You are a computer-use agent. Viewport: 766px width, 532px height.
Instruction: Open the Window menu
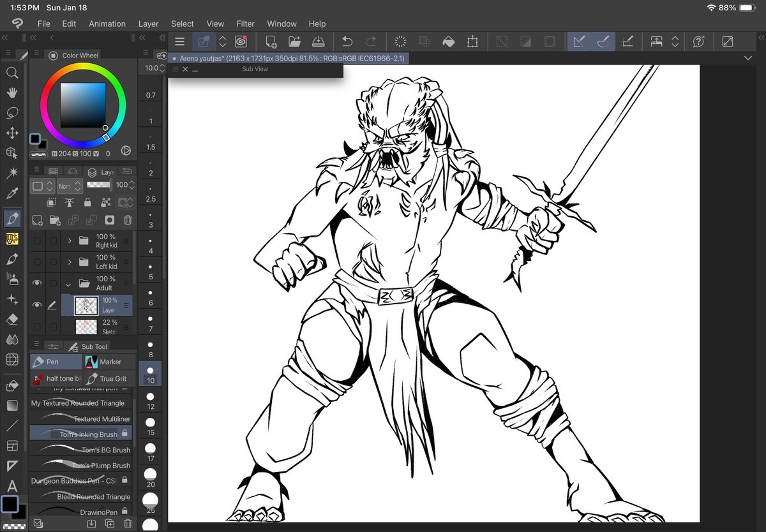[x=282, y=24]
